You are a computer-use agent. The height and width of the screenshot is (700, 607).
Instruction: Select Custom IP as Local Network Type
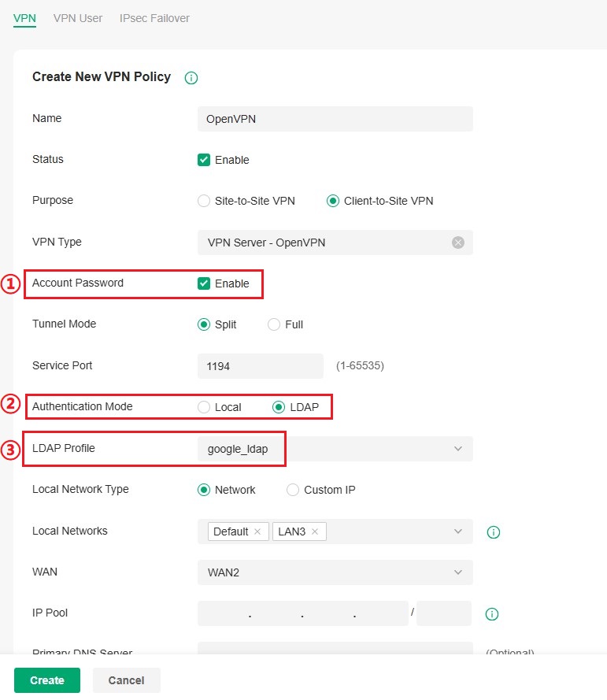click(293, 490)
